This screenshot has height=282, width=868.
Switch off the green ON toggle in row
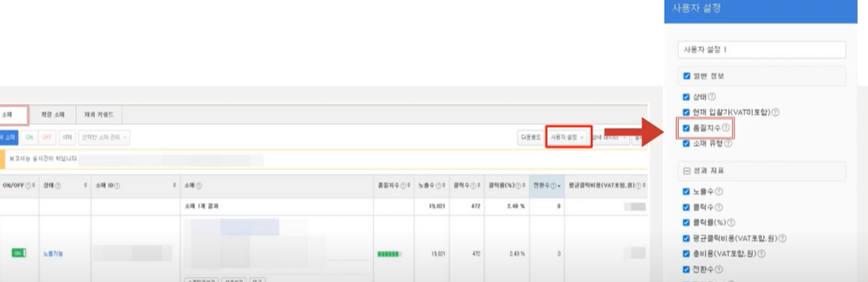18,253
